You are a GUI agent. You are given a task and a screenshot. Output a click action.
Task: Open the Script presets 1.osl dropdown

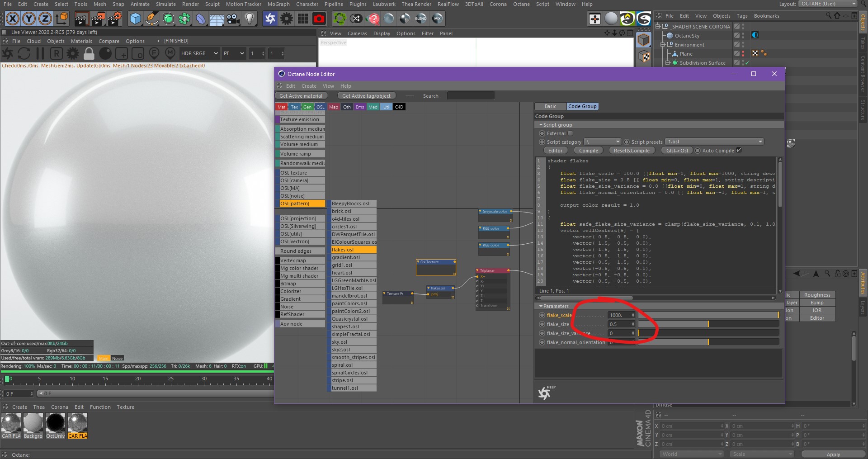pos(715,142)
